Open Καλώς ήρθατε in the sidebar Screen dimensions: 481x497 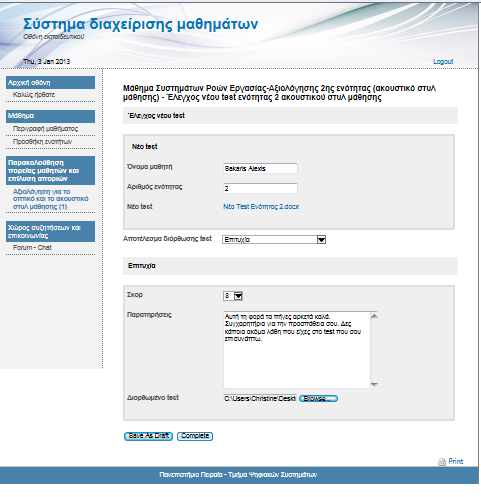click(34, 95)
